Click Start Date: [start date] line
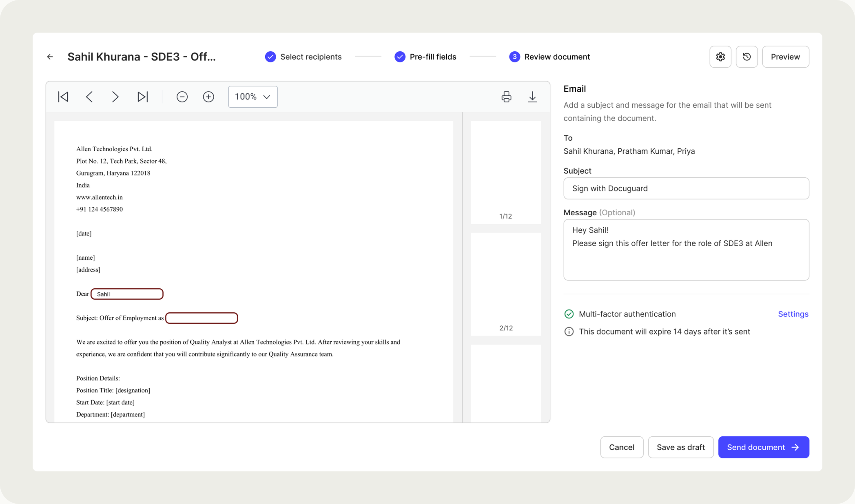Screen dimensions: 855x504 pos(105,402)
